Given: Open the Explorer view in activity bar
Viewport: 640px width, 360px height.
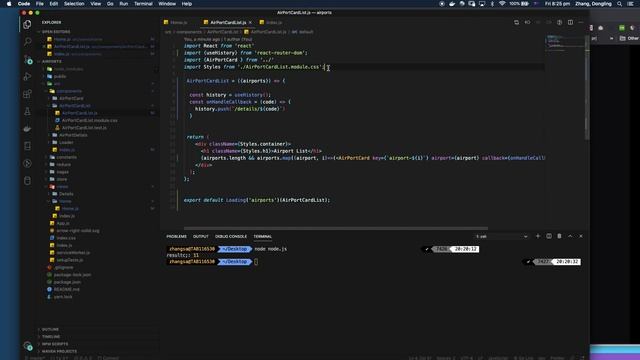Looking at the screenshot, I should tap(27, 24).
